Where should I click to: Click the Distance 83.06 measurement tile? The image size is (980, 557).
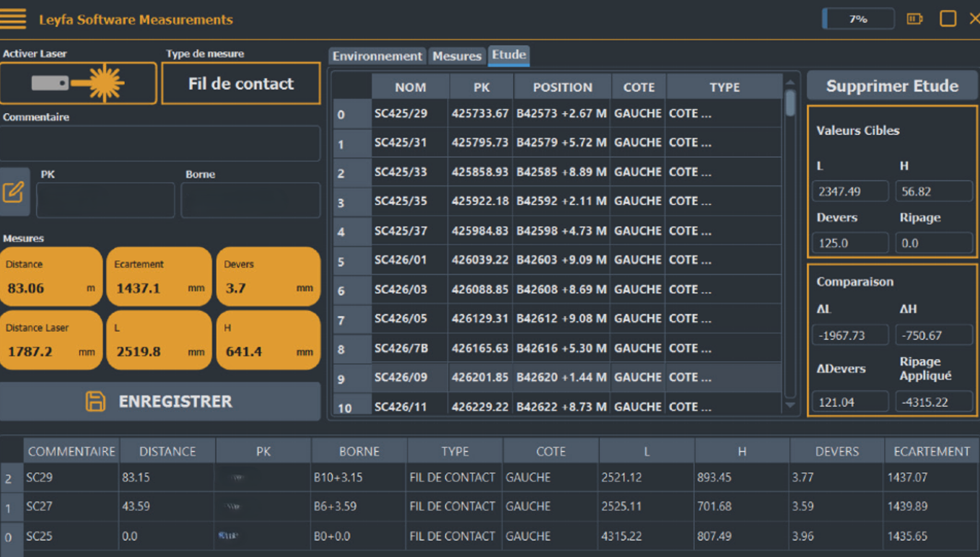click(x=51, y=277)
